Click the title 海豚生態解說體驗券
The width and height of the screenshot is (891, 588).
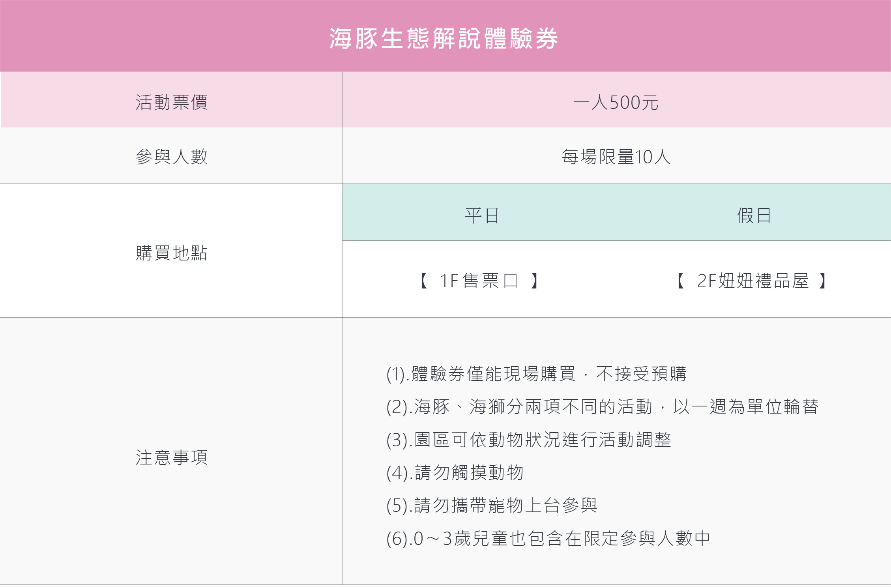[x=444, y=38]
